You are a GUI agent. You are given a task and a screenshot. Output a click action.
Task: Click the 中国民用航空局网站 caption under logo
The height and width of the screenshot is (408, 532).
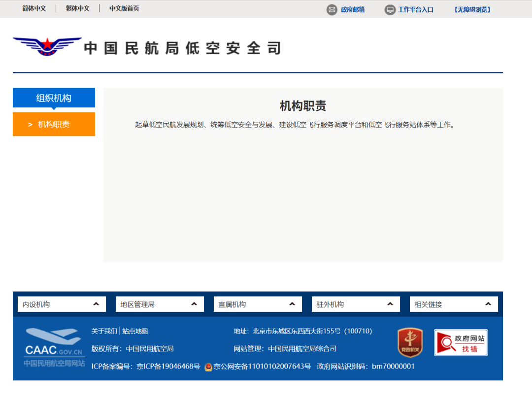point(54,363)
